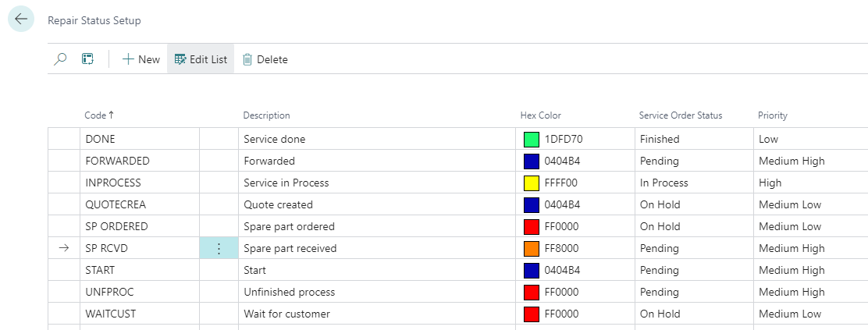Click the Hex Color column header
Image resolution: width=868 pixels, height=330 pixels.
(x=540, y=115)
